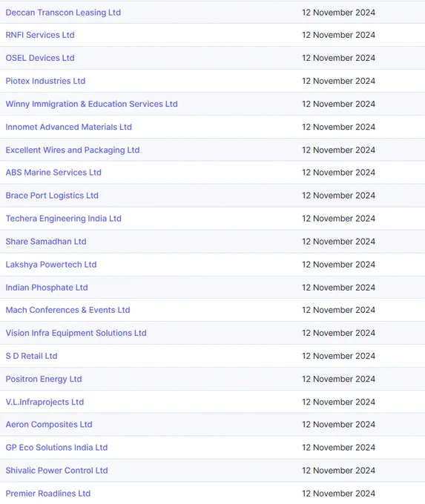Select date in Piotex Industries row
The width and height of the screenshot is (425, 504).
[x=338, y=81]
